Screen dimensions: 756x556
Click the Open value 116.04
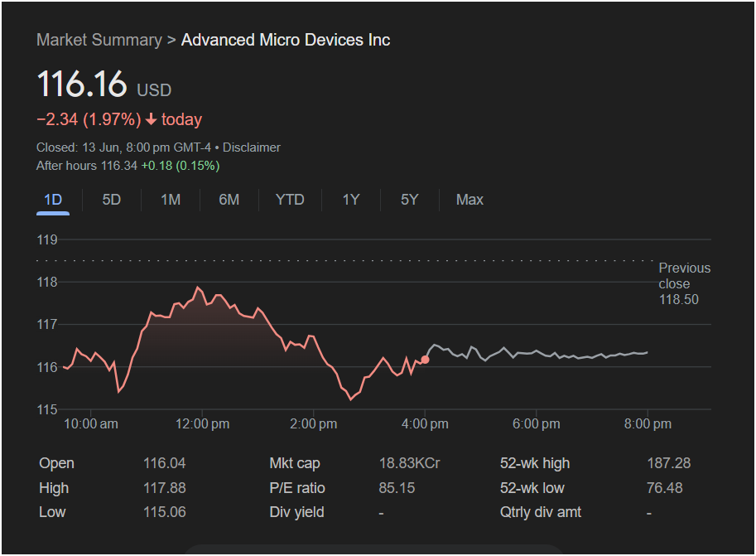click(165, 463)
